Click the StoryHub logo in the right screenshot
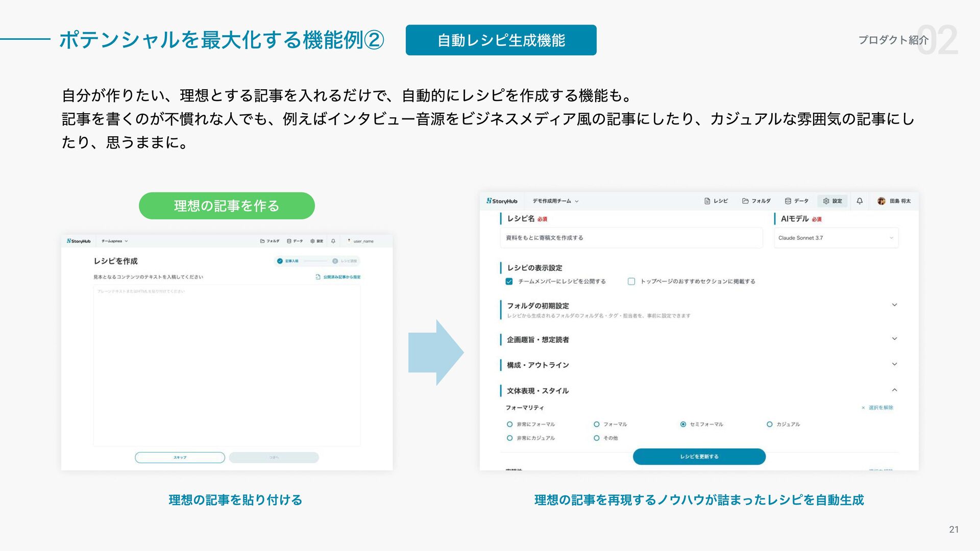The height and width of the screenshot is (551, 980). 502,201
